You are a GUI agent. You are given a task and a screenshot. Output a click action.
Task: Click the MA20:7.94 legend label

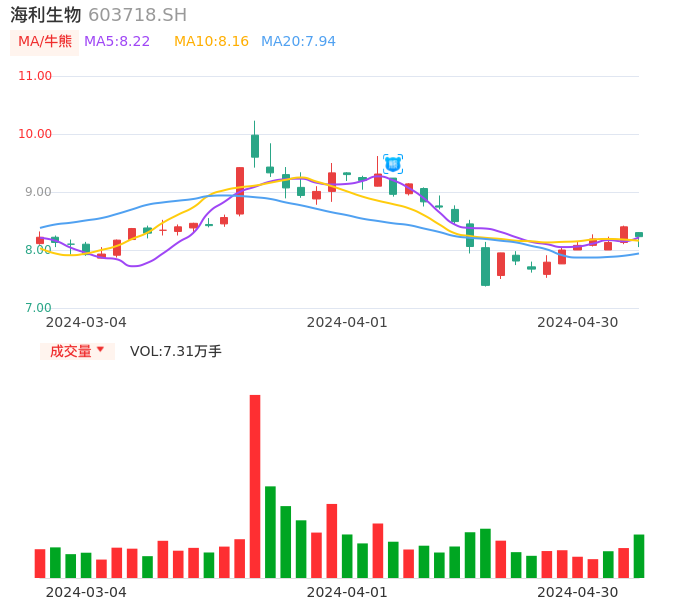[x=298, y=42]
